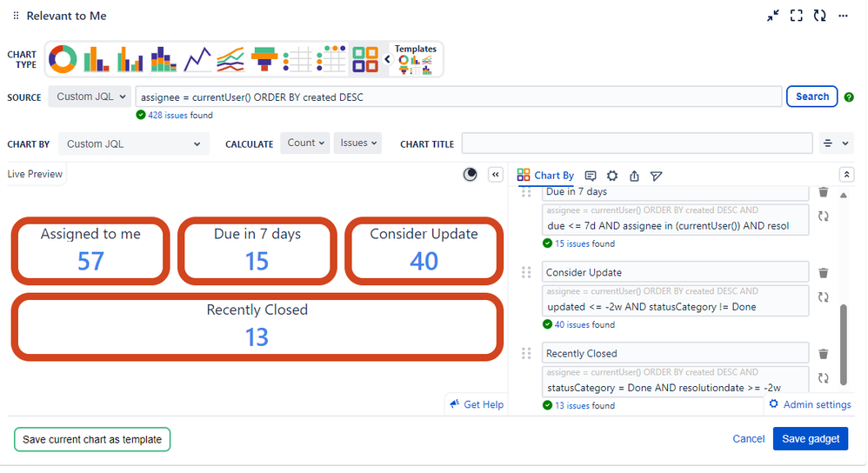
Task: Delete the Recently Closed segment
Action: (823, 354)
